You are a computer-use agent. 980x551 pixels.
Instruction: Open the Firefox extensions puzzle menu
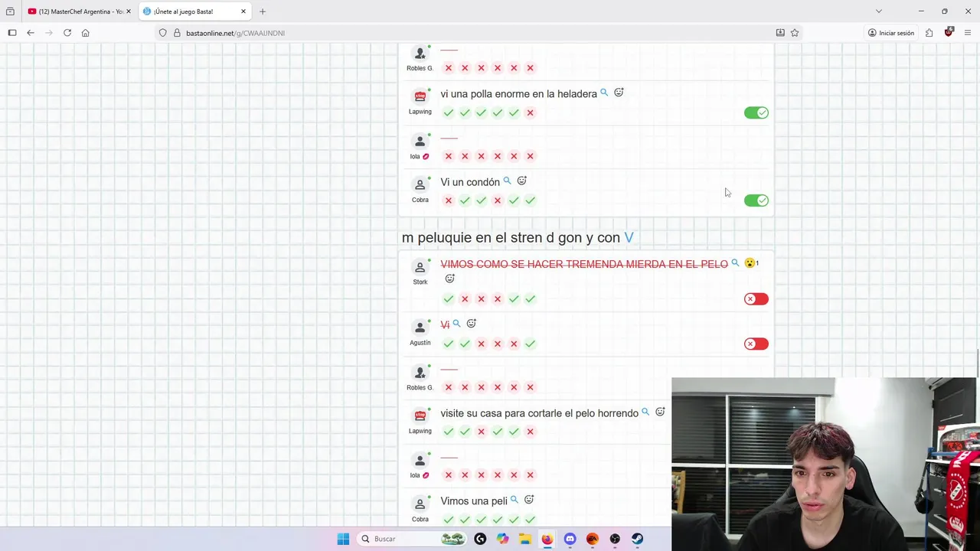point(929,33)
